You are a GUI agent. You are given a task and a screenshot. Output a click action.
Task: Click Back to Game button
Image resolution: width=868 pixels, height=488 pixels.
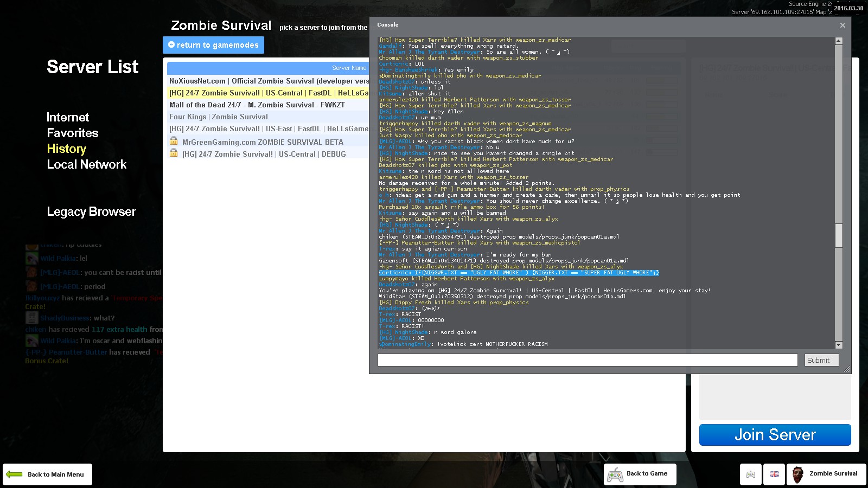(x=640, y=474)
